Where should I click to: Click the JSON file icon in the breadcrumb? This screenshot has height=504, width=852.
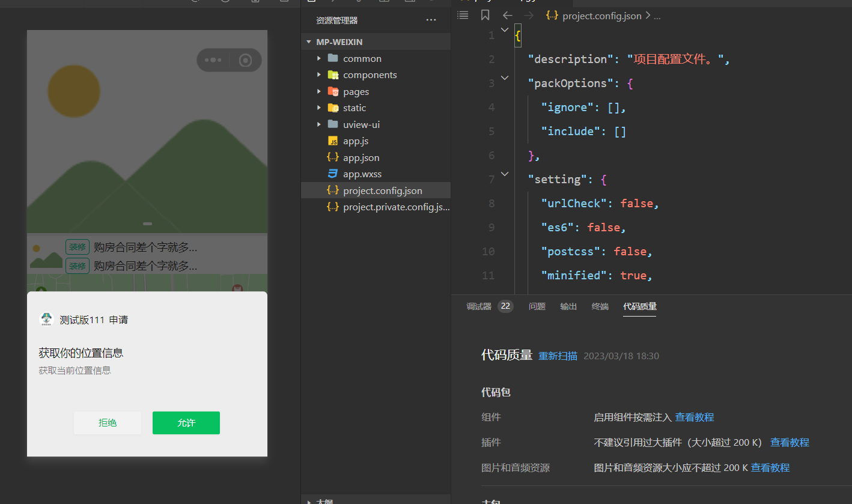(x=552, y=16)
